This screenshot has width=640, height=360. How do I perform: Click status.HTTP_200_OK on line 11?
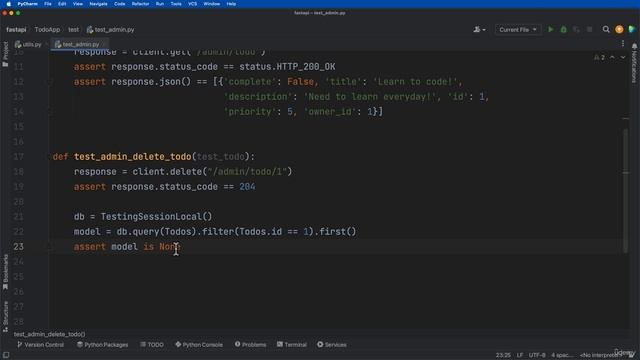pyautogui.click(x=287, y=67)
